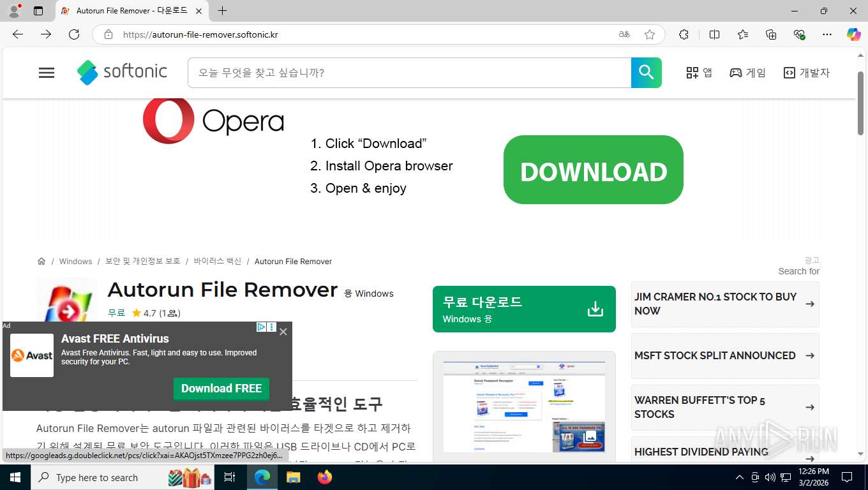Close the Autorun File Remover tab
Screen dimensions: 868x490
point(198,11)
